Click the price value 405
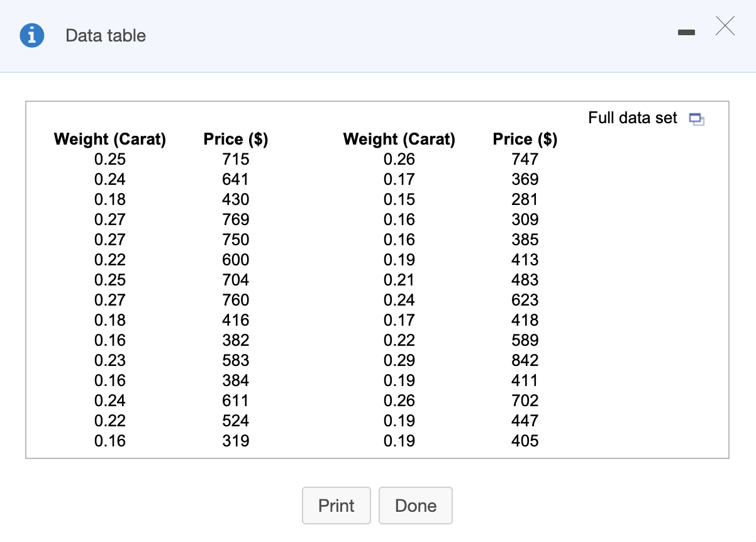Image resolution: width=756 pixels, height=542 pixels. tap(525, 441)
